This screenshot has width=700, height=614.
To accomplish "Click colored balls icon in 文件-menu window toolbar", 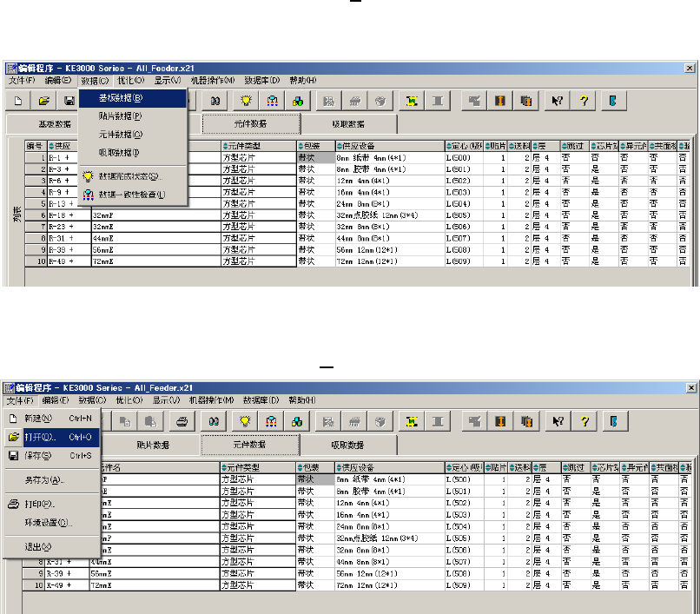I will [x=297, y=421].
